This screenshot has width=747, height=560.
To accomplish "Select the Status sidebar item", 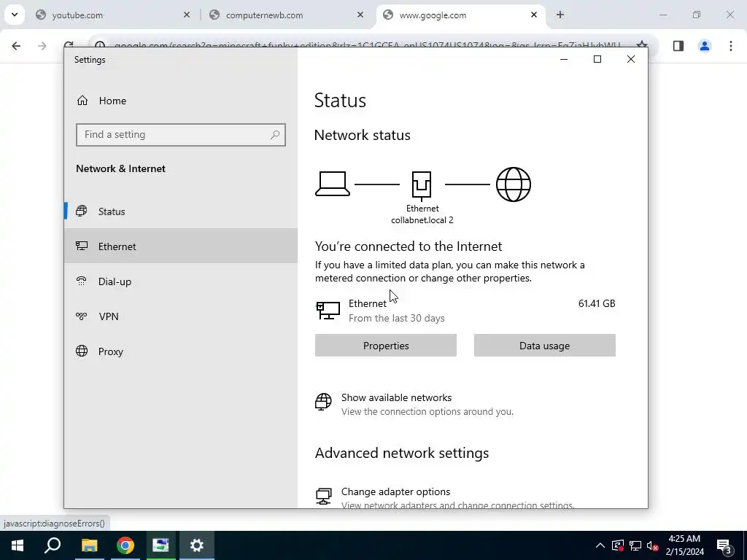I will [181, 211].
